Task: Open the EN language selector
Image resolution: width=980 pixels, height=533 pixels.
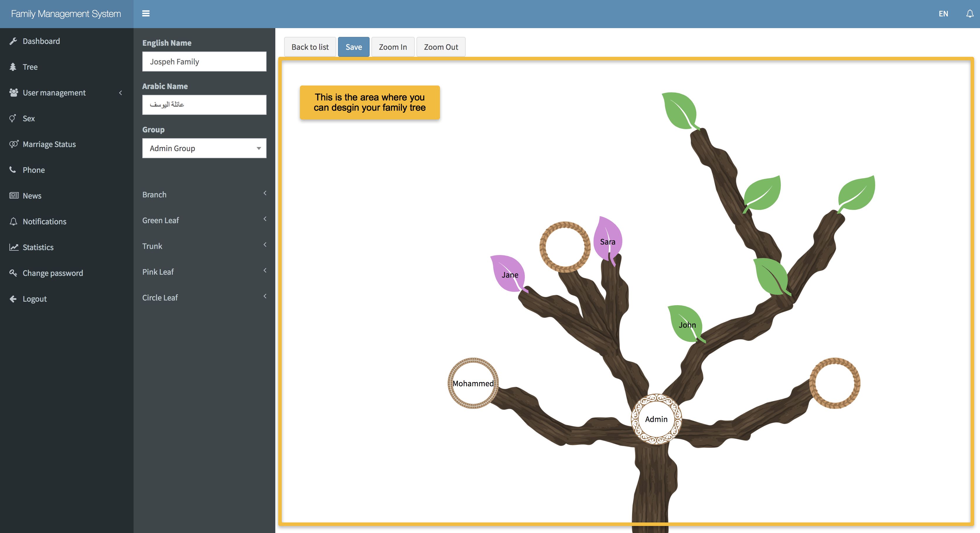Action: click(943, 14)
